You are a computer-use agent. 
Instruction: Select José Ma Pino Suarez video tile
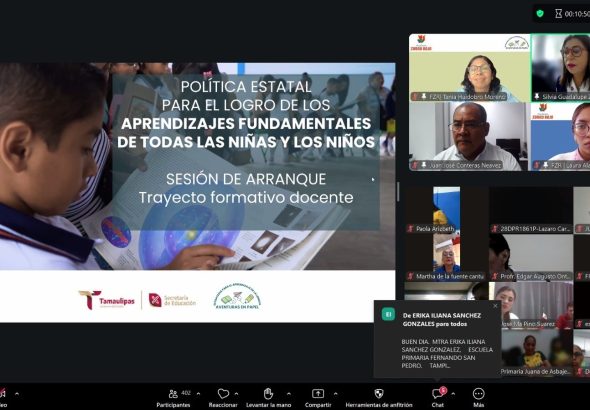(537, 305)
